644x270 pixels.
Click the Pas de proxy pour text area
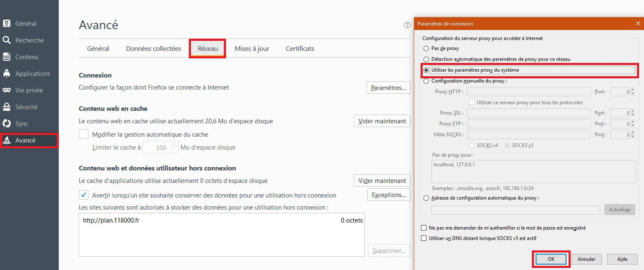pos(534,172)
